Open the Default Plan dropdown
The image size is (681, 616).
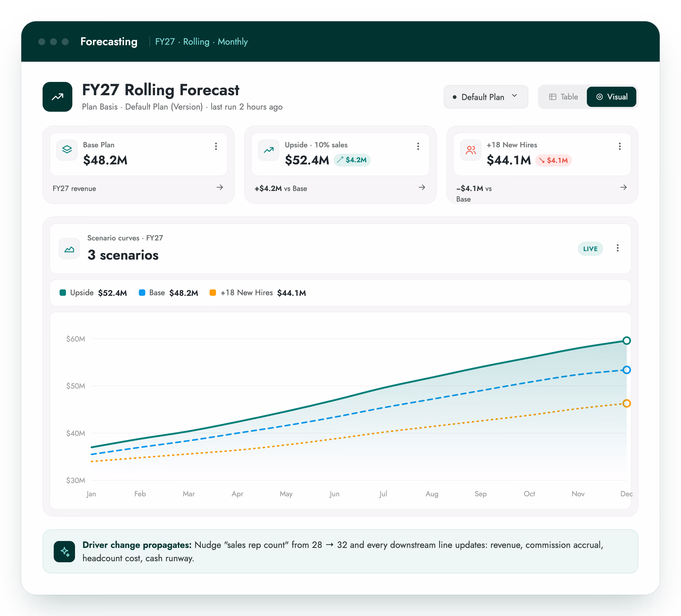[x=485, y=97]
